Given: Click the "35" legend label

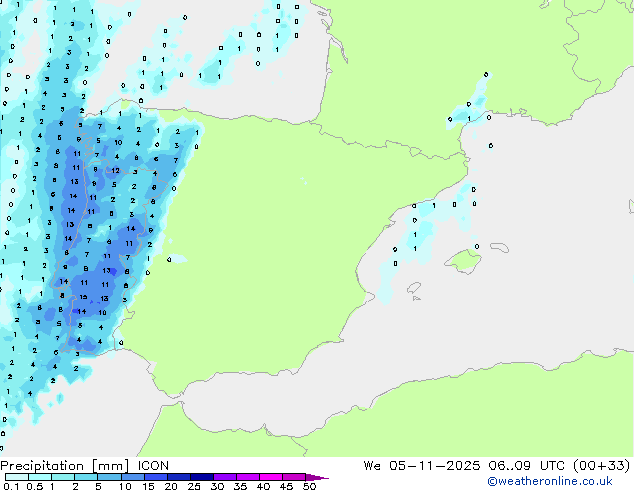Looking at the screenshot, I should pyautogui.click(x=240, y=486).
